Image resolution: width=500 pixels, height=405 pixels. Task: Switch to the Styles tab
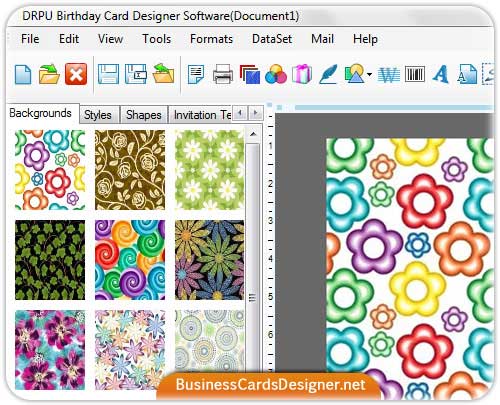[98, 115]
